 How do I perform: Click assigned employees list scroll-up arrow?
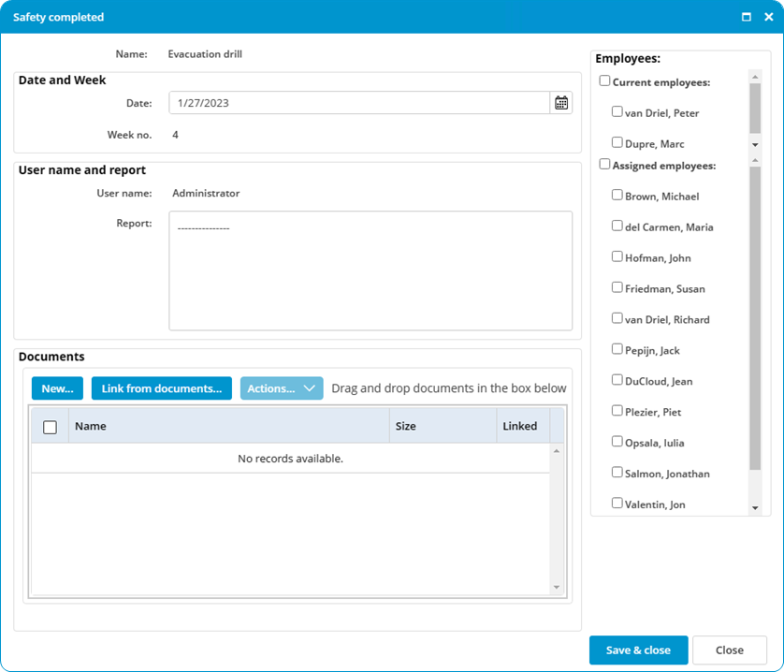coord(755,161)
